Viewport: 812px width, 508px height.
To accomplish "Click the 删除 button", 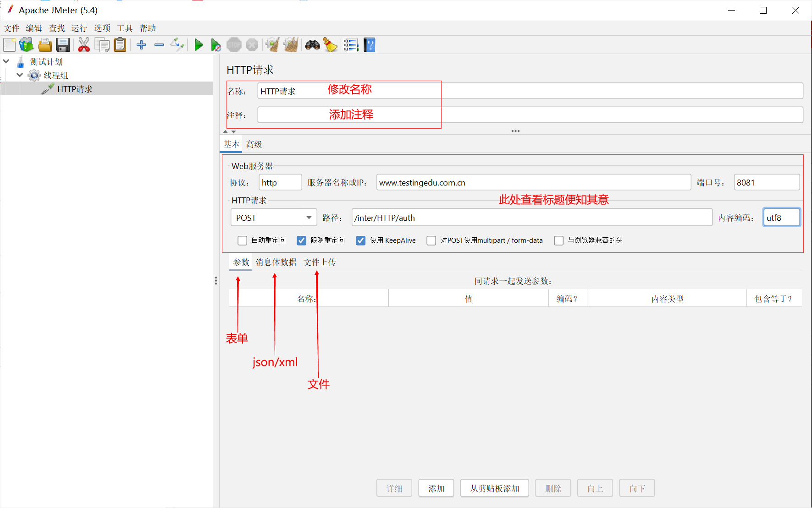I will pos(553,488).
